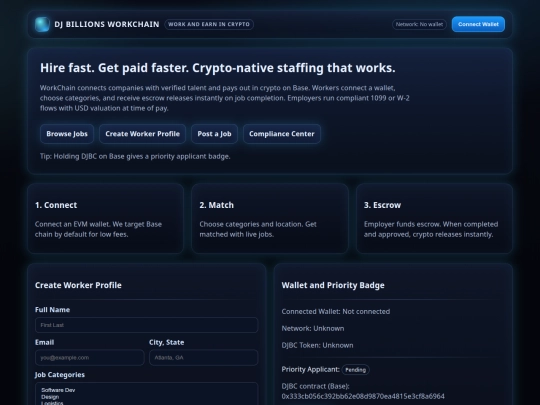Click the Work and Earn in Crypto tag

[x=209, y=24]
